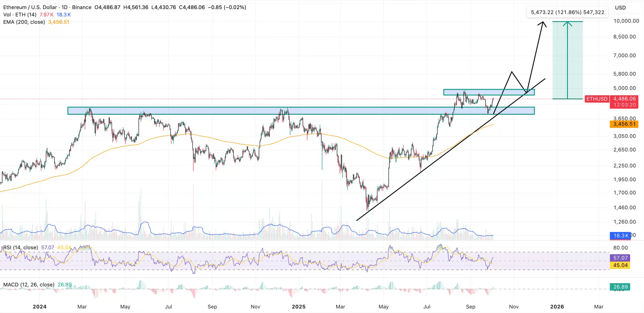Click the yellow 45.04 RSI value tag
Viewport: 644px width, 313px height.
620,265
